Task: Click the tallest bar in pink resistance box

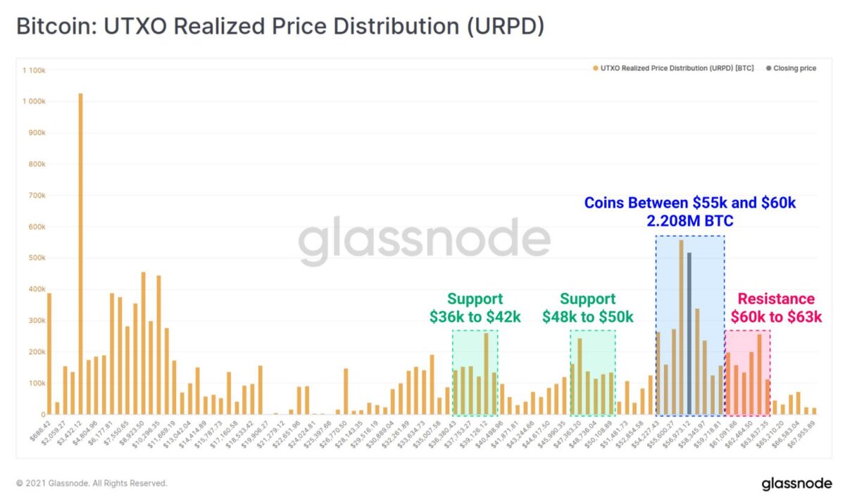Action: (759, 374)
